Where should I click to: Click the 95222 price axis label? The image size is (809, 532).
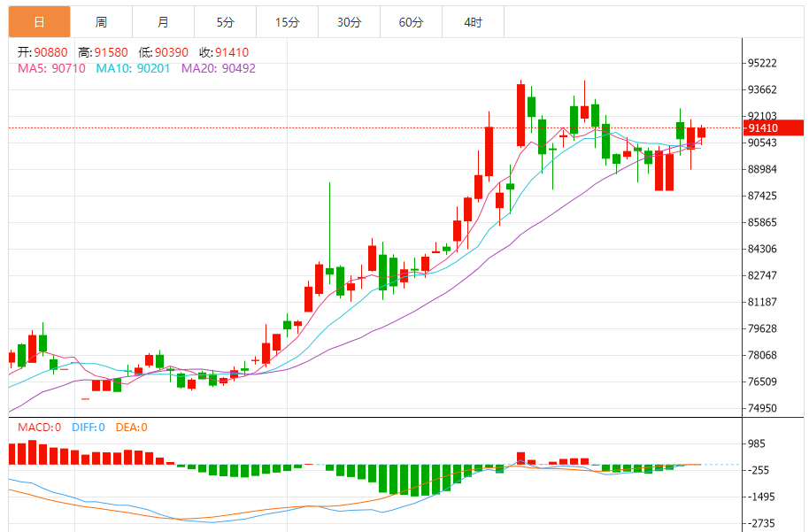762,63
